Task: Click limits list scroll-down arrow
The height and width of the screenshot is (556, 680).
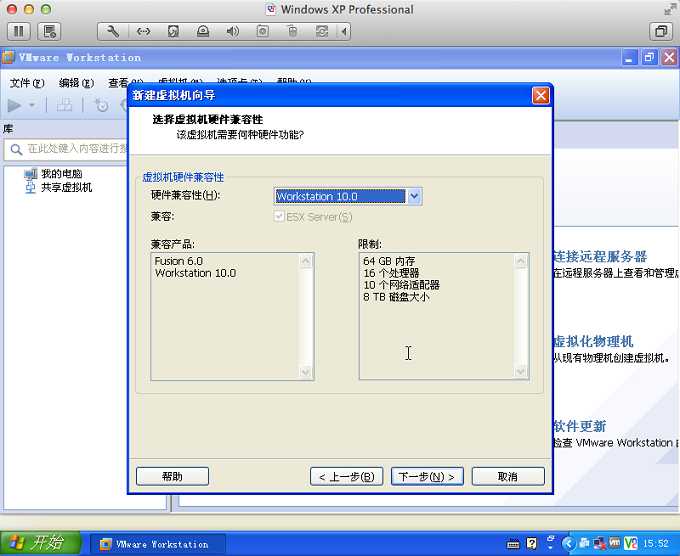Action: [x=521, y=372]
